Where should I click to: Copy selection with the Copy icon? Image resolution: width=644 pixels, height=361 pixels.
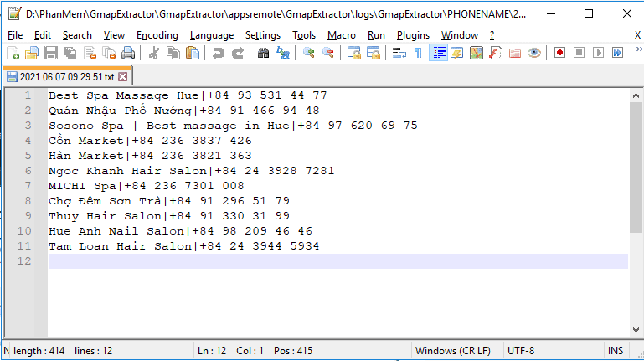point(173,53)
